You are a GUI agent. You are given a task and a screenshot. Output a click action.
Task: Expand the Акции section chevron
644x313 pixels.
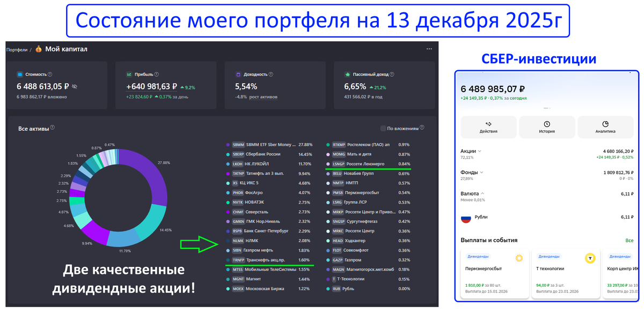click(x=479, y=151)
